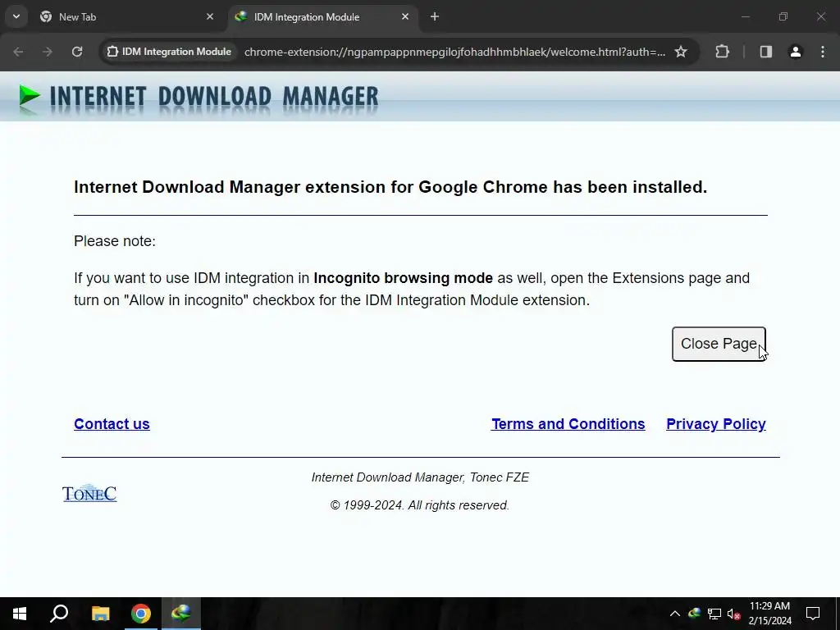Open File Explorer from taskbar
This screenshot has width=840, height=630.
tap(100, 614)
